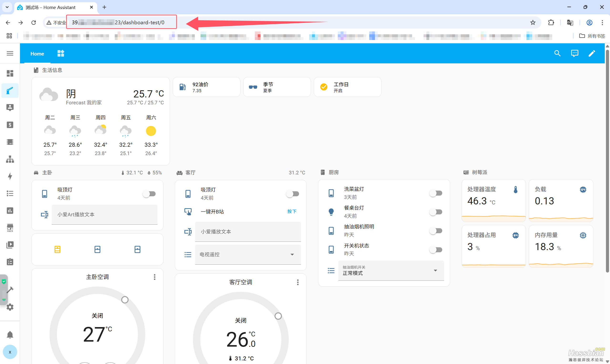Click the yellow curtain icon in 主卧 card
This screenshot has height=364, width=610.
coord(57,249)
